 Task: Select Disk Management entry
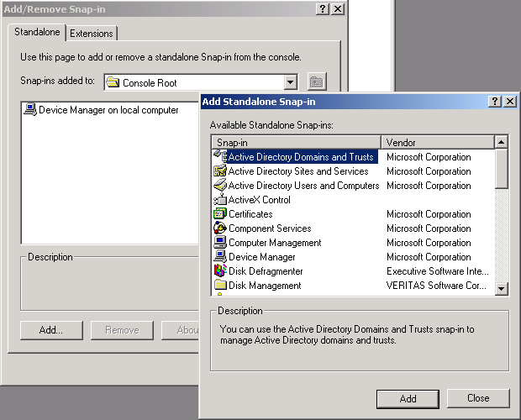265,286
